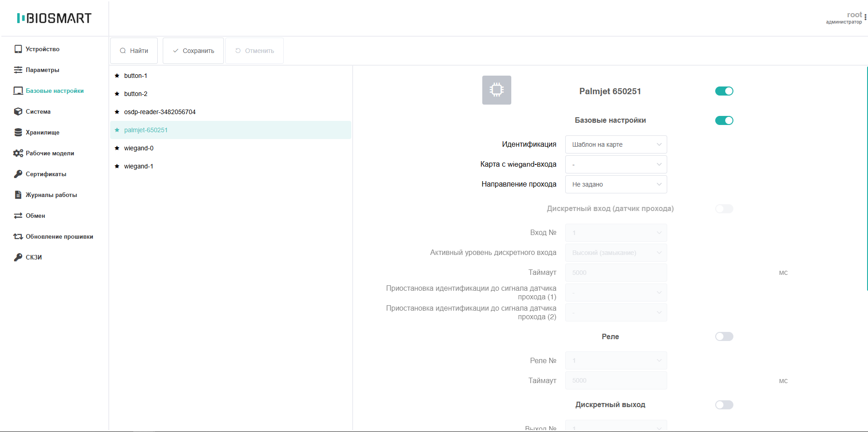868x432 pixels.
Task: Open the Направление прохода dropdown
Action: pos(616,184)
